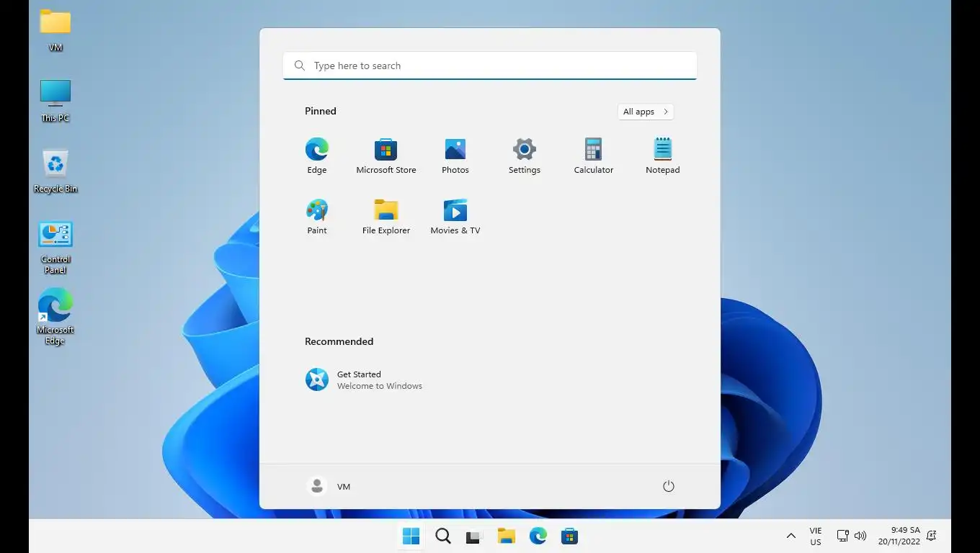Screen dimensions: 980x553
Task: Open File Explorer from the taskbar
Action: (x=507, y=536)
